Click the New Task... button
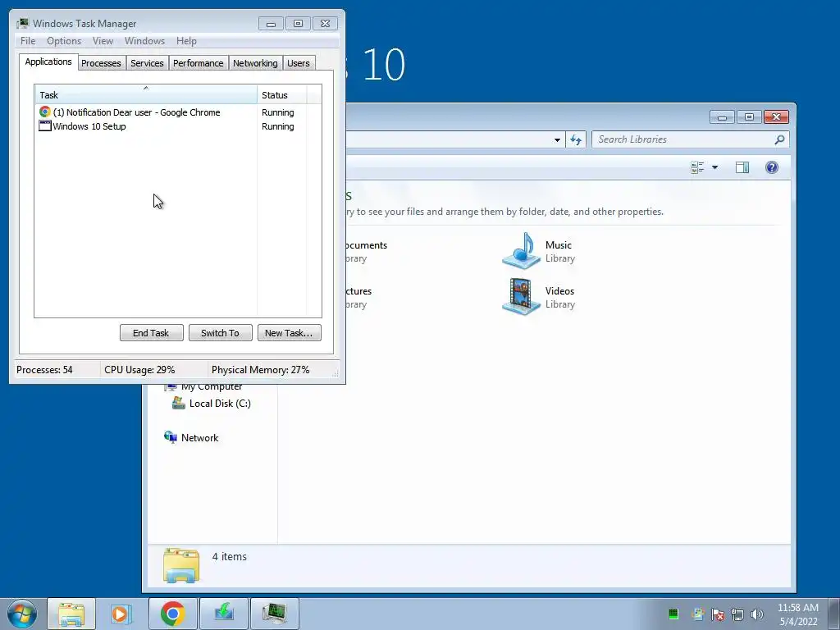This screenshot has height=630, width=840. (x=290, y=333)
